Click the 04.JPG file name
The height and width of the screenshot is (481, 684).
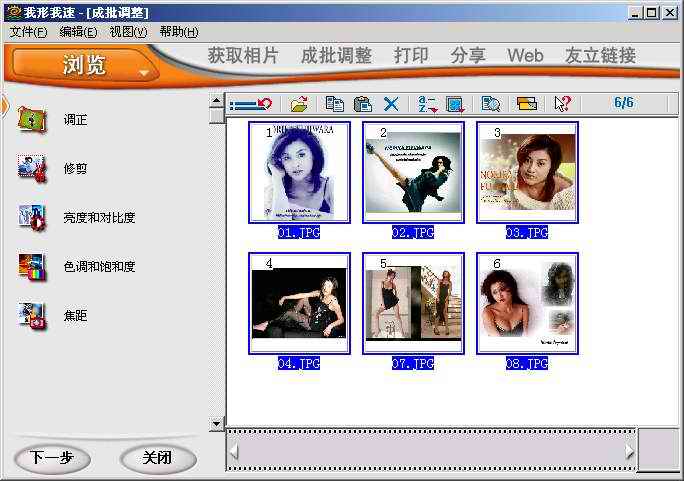[299, 363]
